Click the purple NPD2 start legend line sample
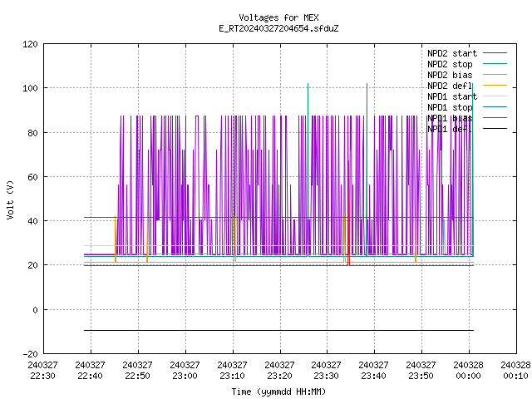The image size is (532, 399). (495, 53)
